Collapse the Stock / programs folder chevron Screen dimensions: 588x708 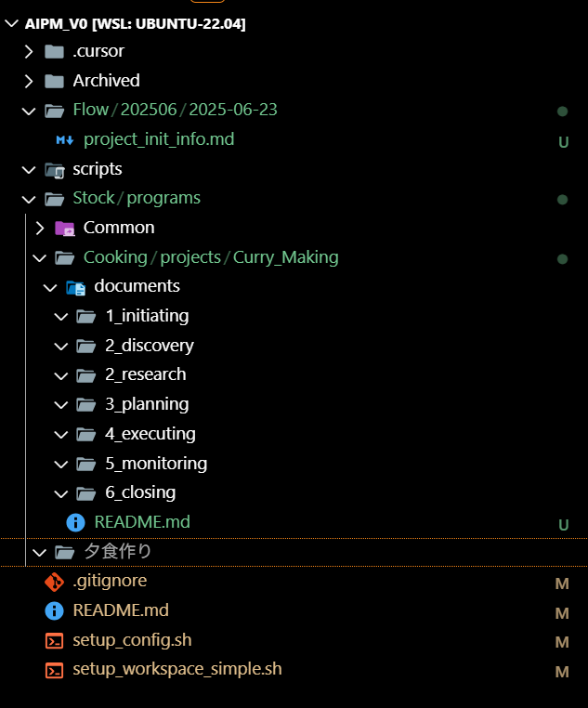pyautogui.click(x=29, y=199)
